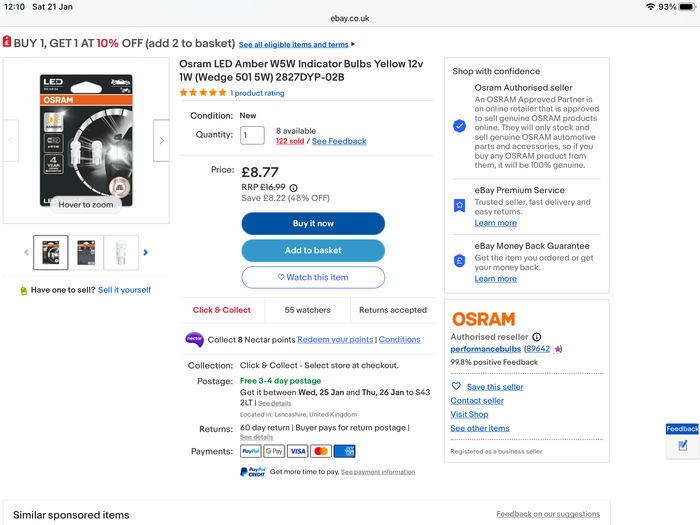
Task: Click the Quantity input field
Action: tap(252, 135)
